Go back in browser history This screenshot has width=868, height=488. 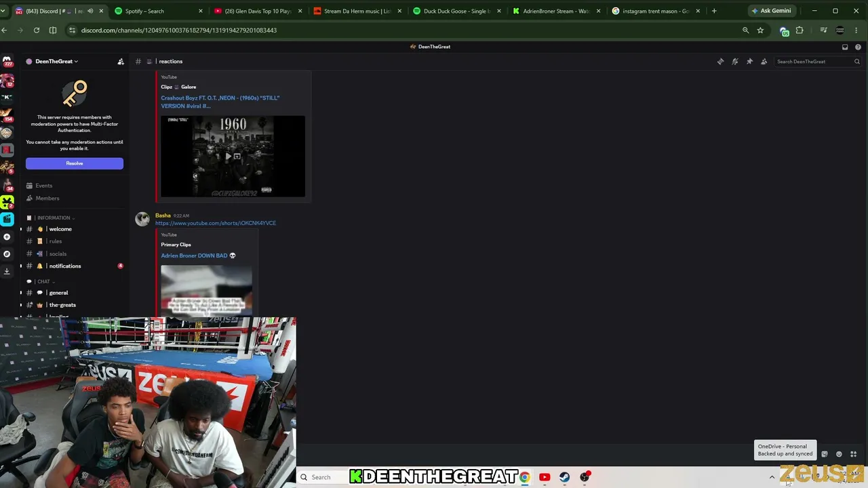5,30
